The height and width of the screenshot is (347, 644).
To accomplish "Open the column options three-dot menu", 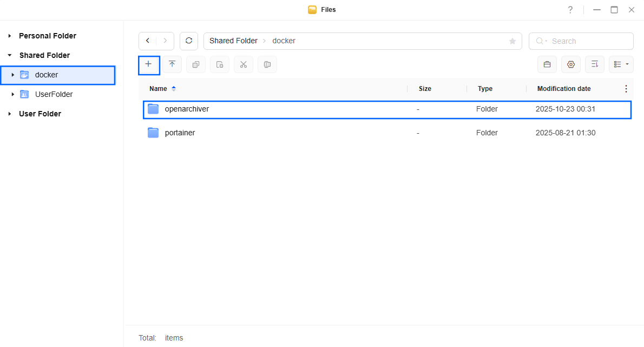I will pyautogui.click(x=626, y=89).
